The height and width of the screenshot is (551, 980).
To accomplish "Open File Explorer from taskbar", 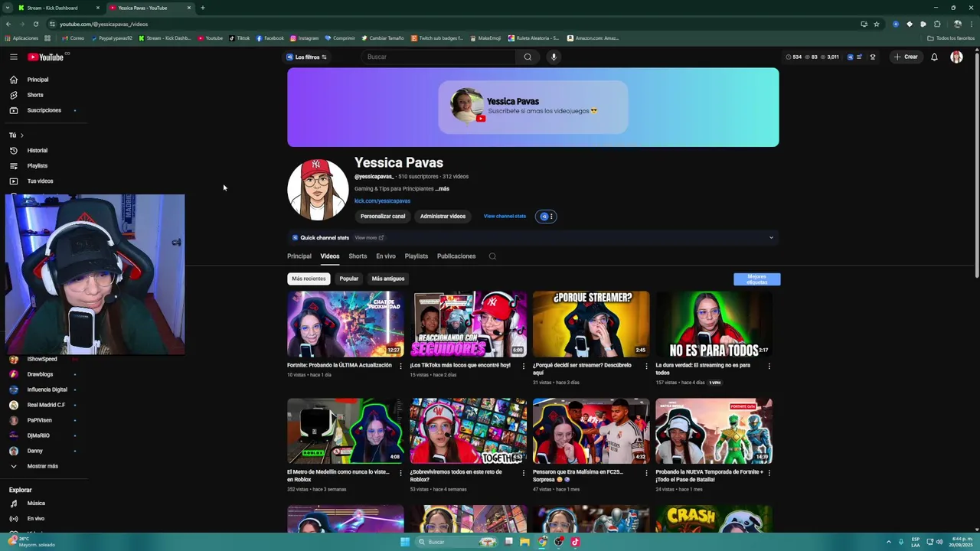I will pyautogui.click(x=524, y=542).
